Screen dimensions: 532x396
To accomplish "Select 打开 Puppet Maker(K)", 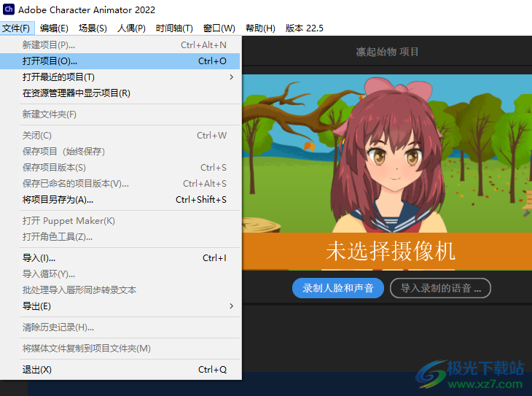I will [x=120, y=221].
